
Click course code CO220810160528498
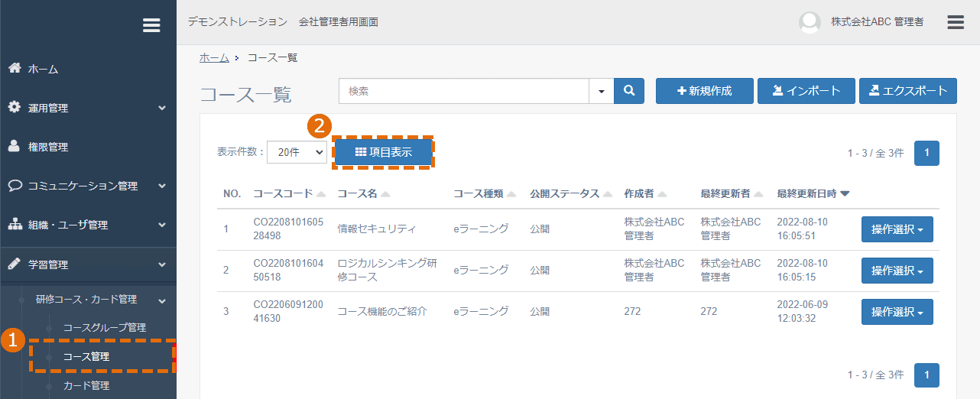pyautogui.click(x=288, y=229)
